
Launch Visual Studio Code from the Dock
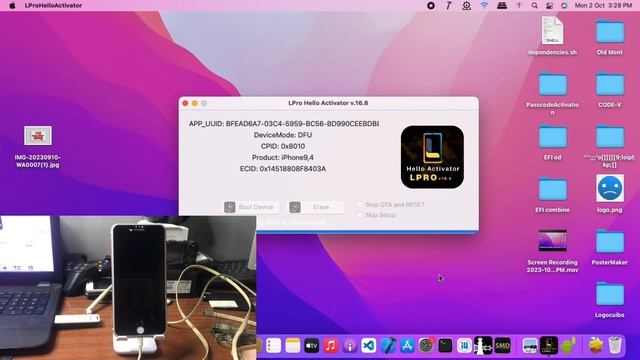pos(369,346)
